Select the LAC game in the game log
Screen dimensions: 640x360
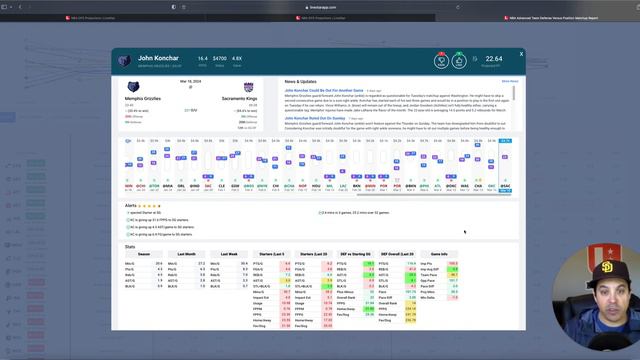click(x=343, y=186)
